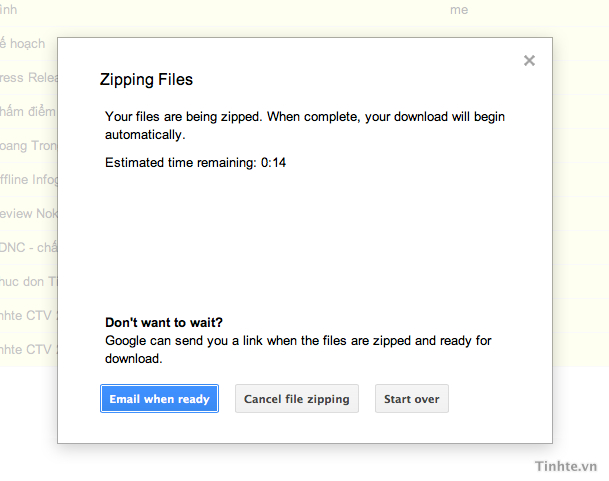Cancel file zipping

(x=297, y=399)
